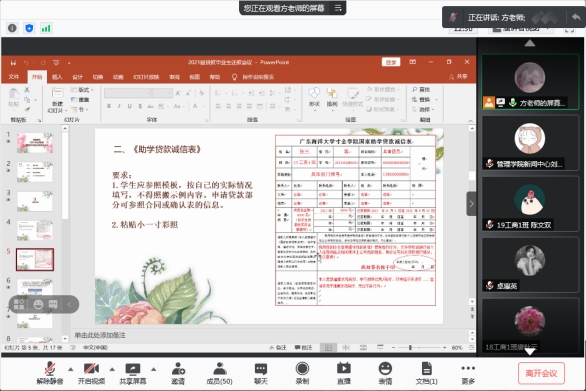Expand video options arrow beside 开启视频
586x391 pixels.
[x=112, y=369]
